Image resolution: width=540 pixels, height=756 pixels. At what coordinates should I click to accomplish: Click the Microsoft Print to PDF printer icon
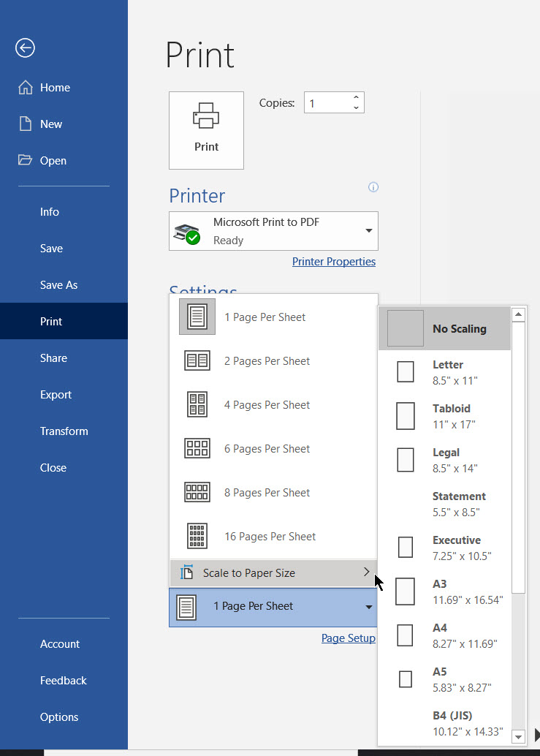point(187,234)
